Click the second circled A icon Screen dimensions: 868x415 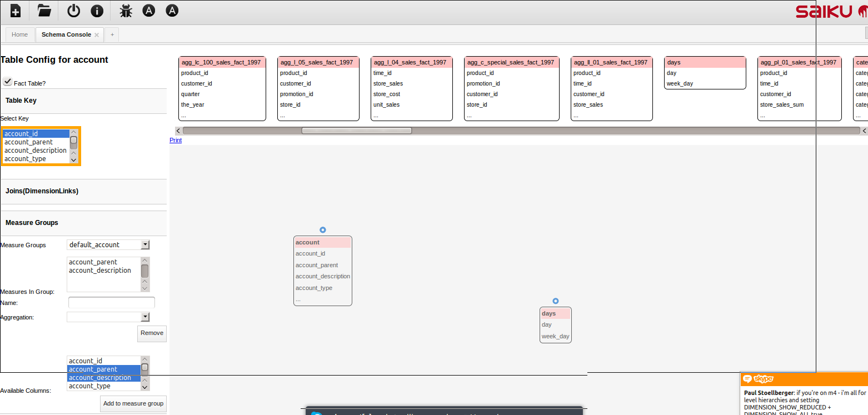pyautogui.click(x=172, y=11)
